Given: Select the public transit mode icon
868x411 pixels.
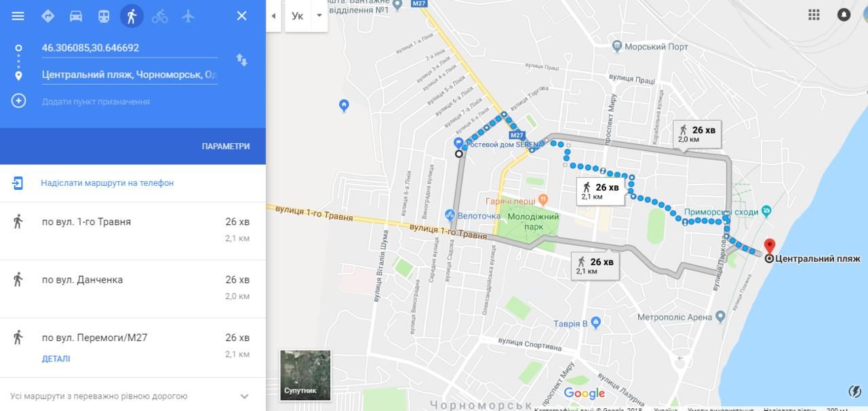Looking at the screenshot, I should (x=104, y=16).
